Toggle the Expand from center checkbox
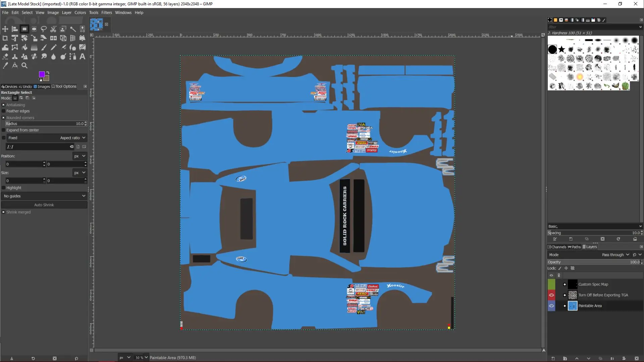Viewport: 644px width, 362px height. [4, 130]
